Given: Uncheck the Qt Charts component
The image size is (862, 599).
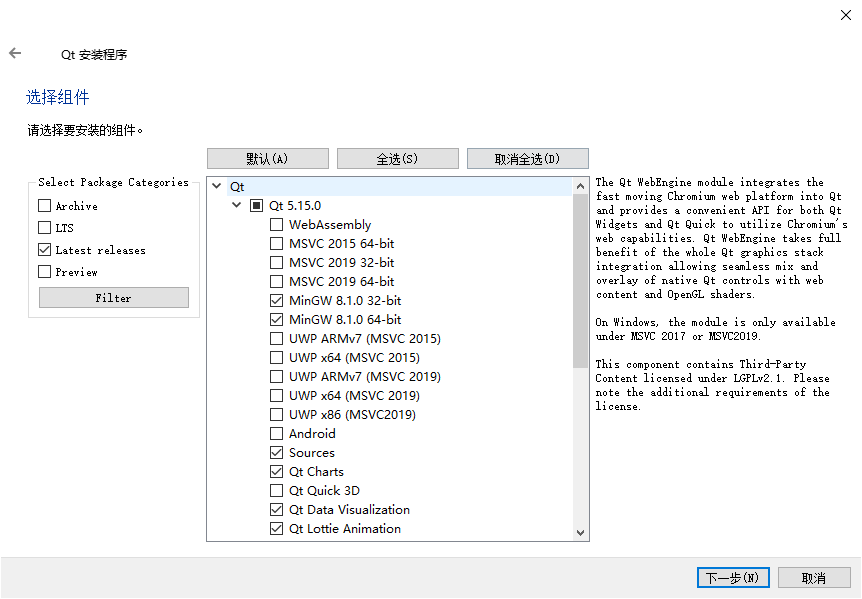Looking at the screenshot, I should point(277,472).
